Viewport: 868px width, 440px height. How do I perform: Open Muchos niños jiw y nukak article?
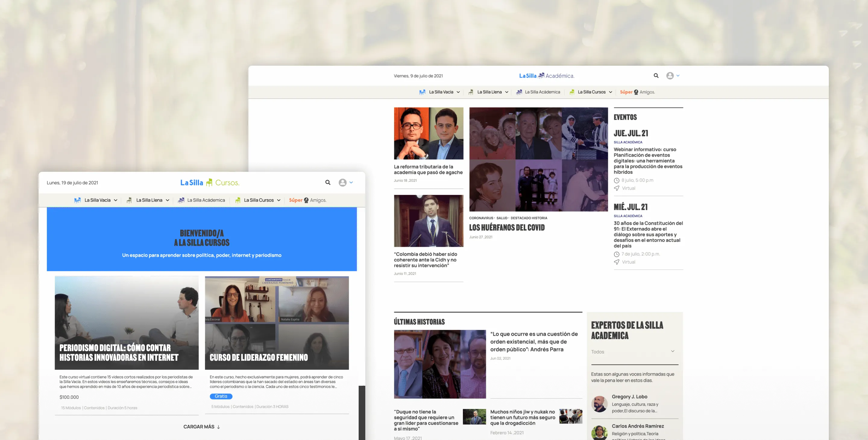523,417
